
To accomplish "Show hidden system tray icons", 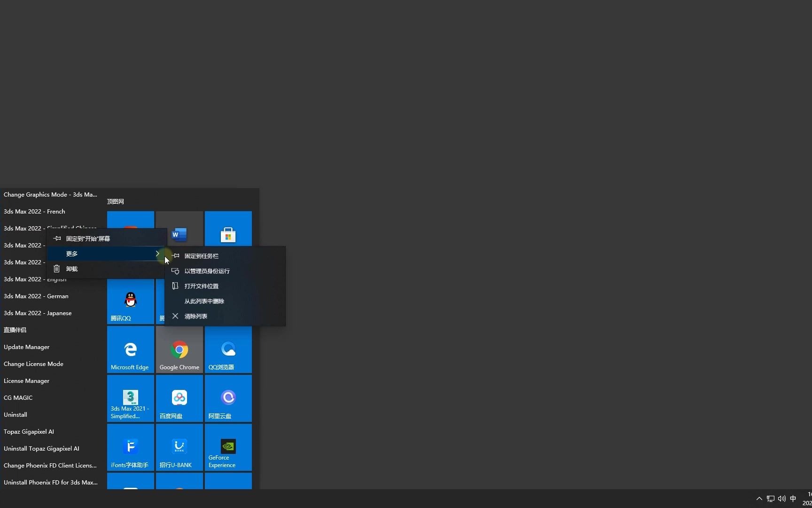I will click(759, 499).
